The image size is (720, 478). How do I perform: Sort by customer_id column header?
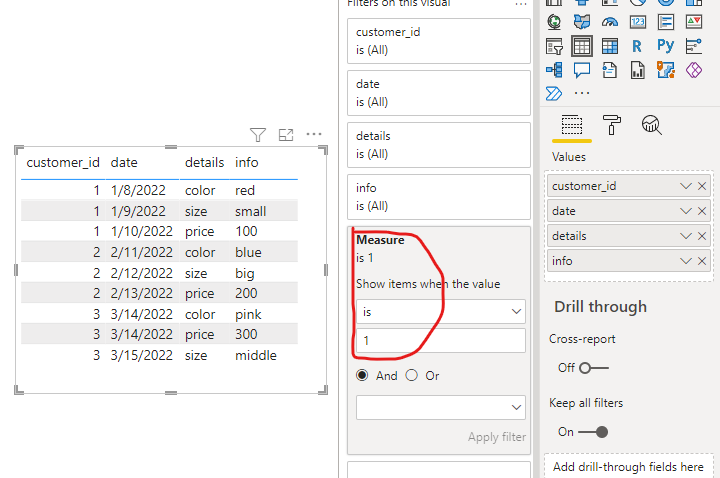(x=63, y=163)
